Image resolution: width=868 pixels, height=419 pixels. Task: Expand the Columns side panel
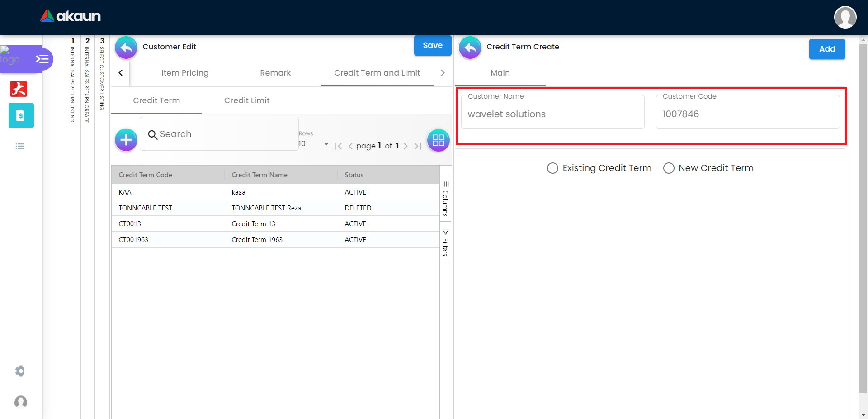445,199
